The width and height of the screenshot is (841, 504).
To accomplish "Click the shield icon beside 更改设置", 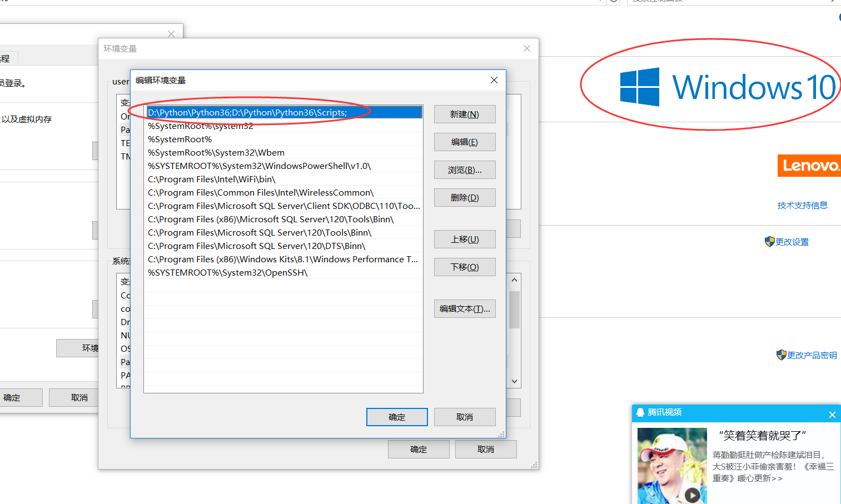I will pyautogui.click(x=769, y=242).
